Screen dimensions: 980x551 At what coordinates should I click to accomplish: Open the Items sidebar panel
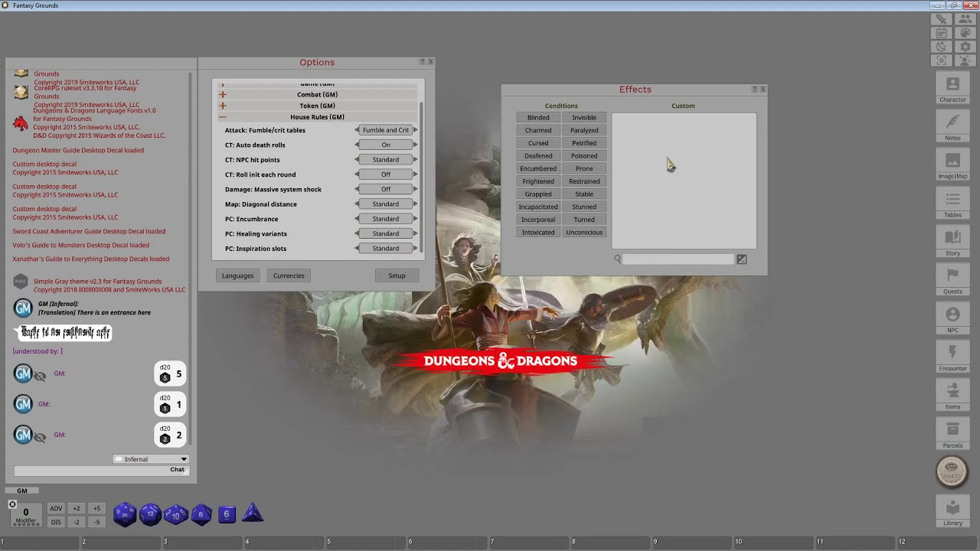(x=952, y=394)
